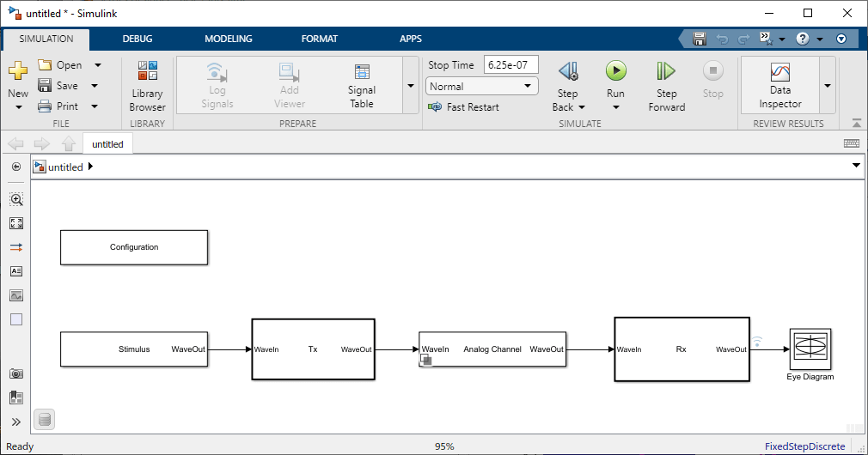
Task: Select the Annotation text tool
Action: pos(16,271)
